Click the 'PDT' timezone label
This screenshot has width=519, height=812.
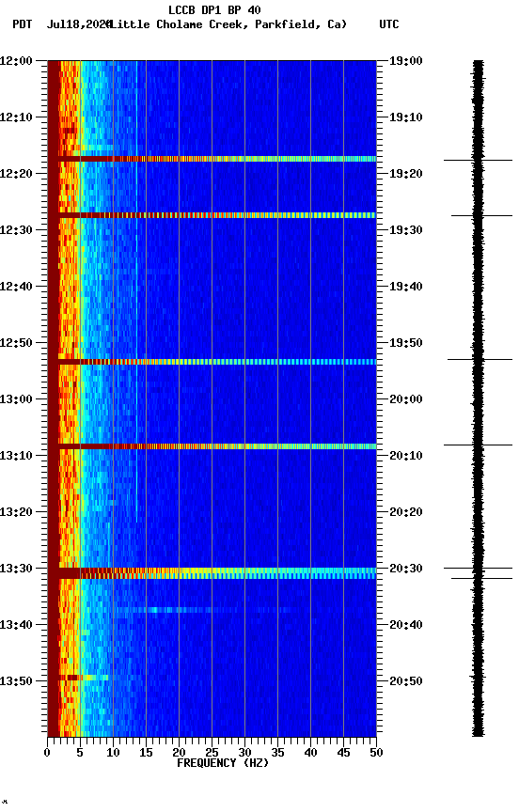pyautogui.click(x=23, y=24)
